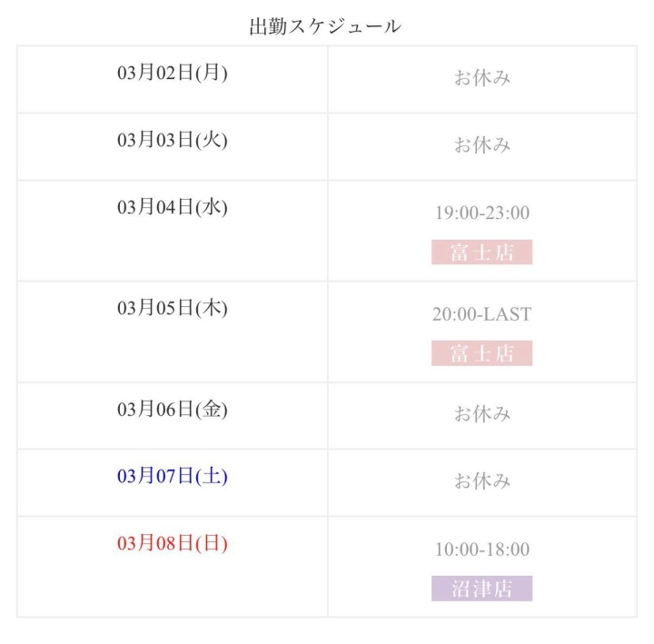
Task: Click the 富士店 badge on March 5
Action: click(x=481, y=353)
